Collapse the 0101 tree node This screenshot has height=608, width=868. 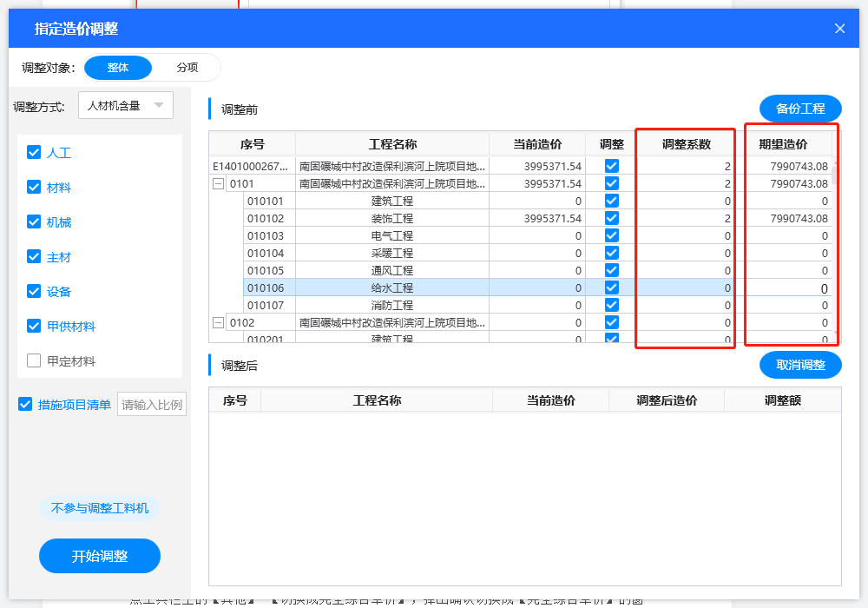[x=218, y=184]
